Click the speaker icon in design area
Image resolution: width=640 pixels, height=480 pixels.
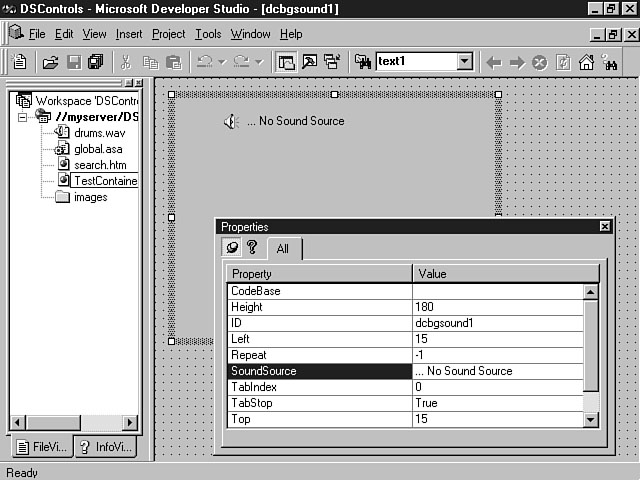click(x=230, y=121)
